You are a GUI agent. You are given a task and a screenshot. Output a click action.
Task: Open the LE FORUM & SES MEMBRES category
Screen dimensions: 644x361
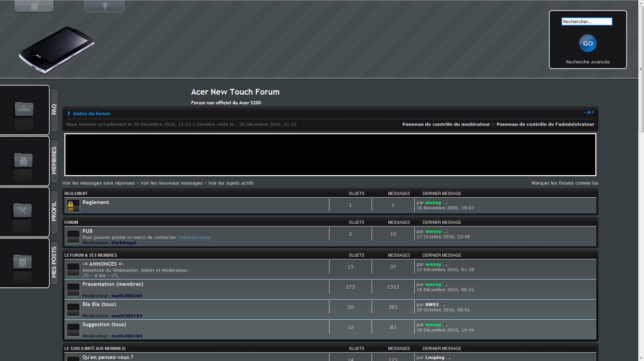[91, 255]
